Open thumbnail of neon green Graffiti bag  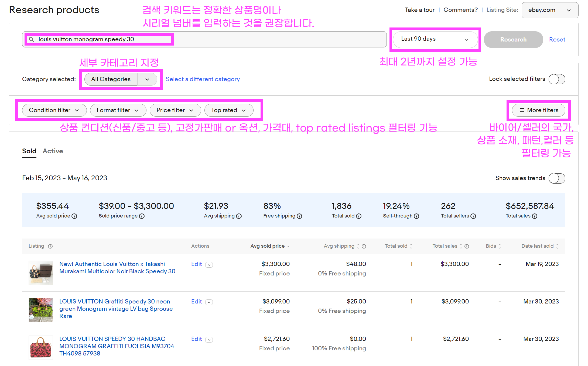tap(41, 310)
